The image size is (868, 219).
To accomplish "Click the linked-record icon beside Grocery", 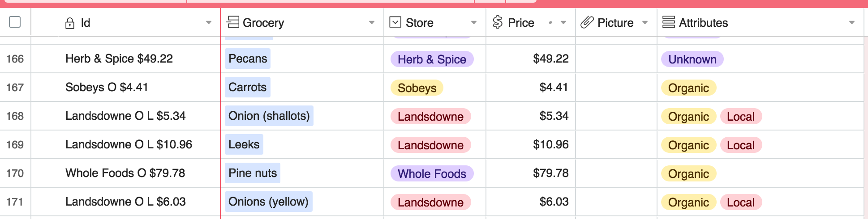I will pos(232,22).
